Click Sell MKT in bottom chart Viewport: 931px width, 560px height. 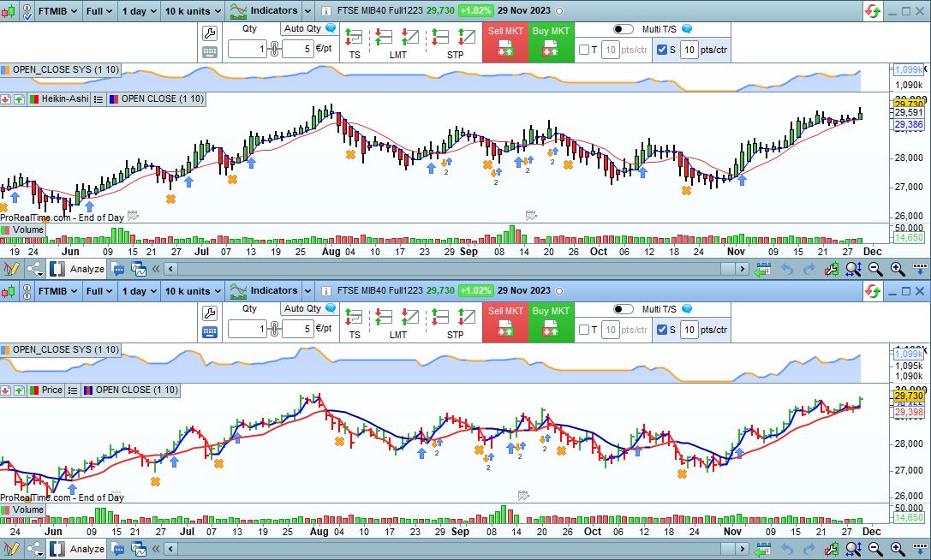(505, 323)
